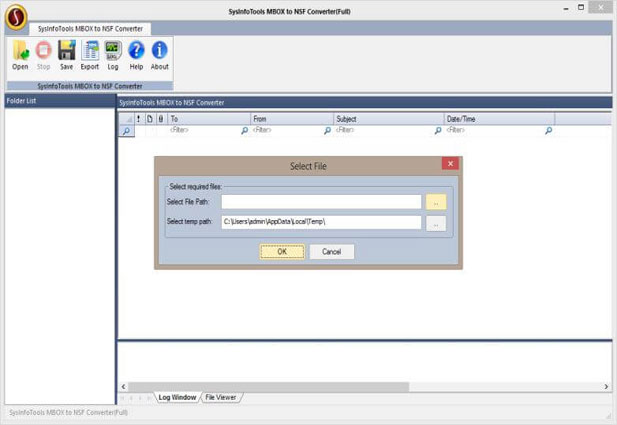This screenshot has height=425, width=617.
Task: Open Help with the question mark icon
Action: pos(136,55)
